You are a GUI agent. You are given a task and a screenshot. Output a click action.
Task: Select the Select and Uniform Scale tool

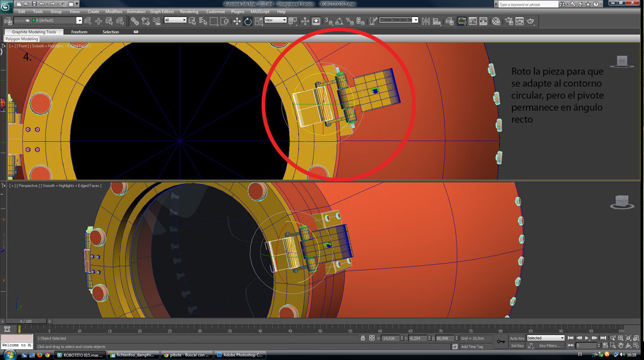click(x=258, y=21)
